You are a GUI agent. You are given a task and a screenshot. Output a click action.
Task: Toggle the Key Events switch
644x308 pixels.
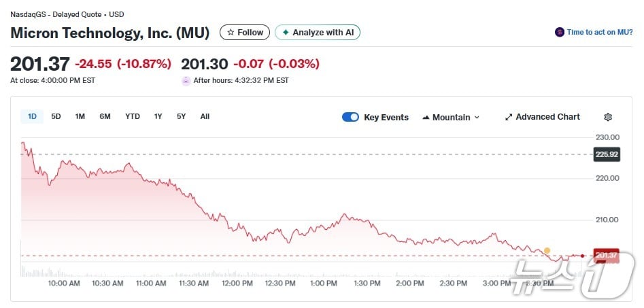[x=350, y=117]
